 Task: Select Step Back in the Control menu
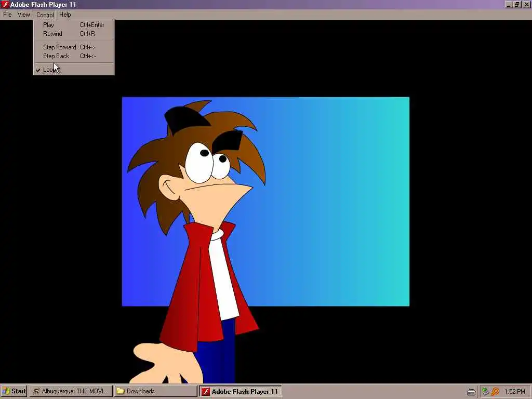coord(74,56)
